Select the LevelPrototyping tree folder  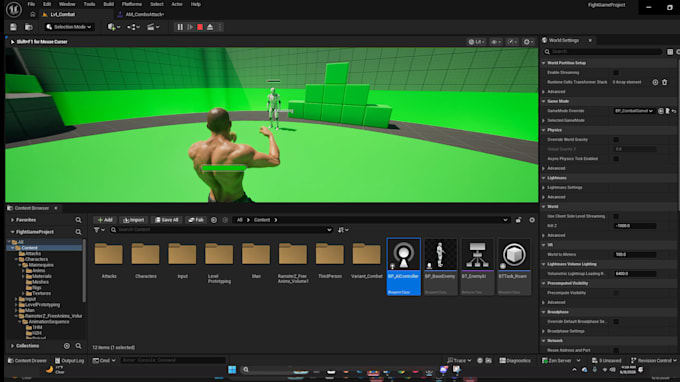click(42, 305)
